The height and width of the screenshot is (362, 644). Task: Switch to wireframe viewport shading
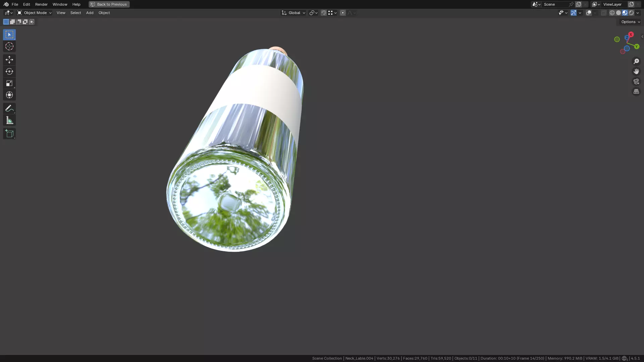612,13
